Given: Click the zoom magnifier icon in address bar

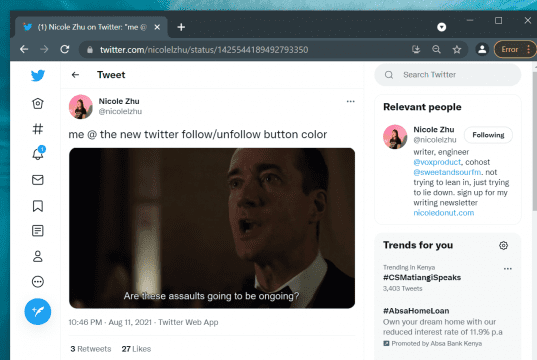Looking at the screenshot, I should 436,49.
